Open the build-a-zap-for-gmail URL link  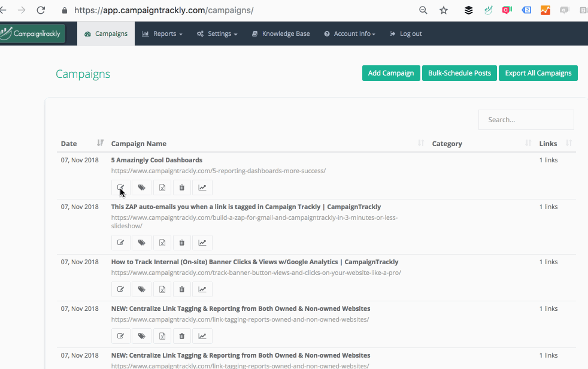click(x=254, y=222)
